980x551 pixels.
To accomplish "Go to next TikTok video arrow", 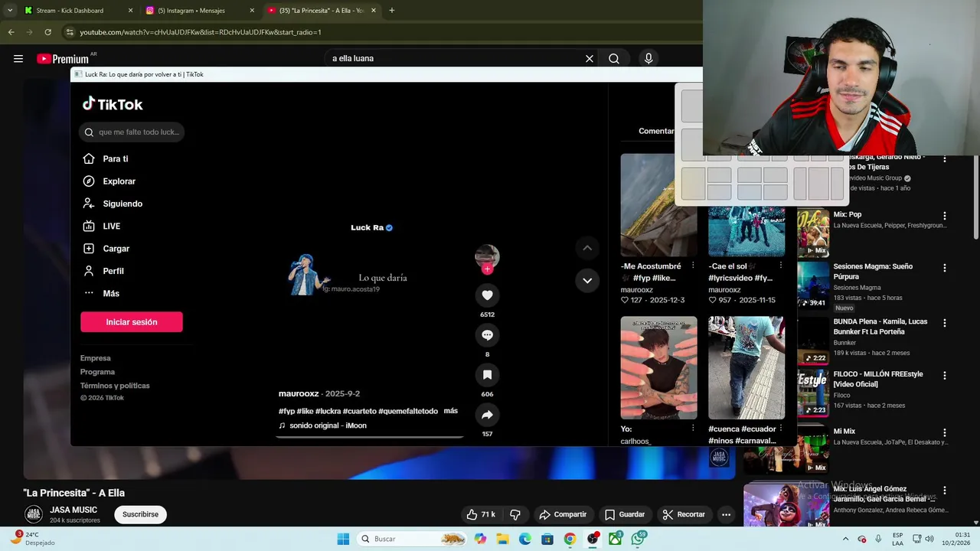I will pyautogui.click(x=587, y=281).
